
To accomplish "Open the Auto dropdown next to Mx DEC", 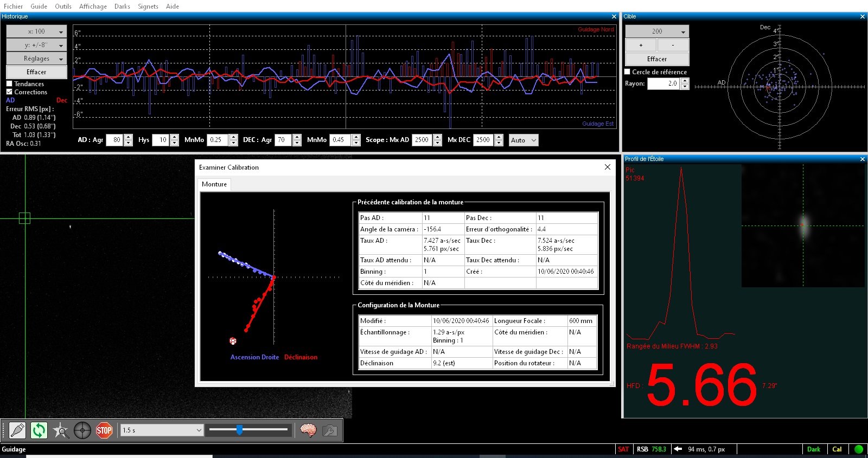I will [x=524, y=140].
